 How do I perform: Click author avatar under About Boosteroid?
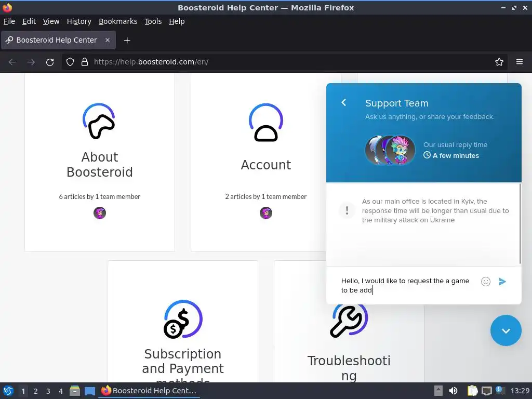[x=100, y=212]
